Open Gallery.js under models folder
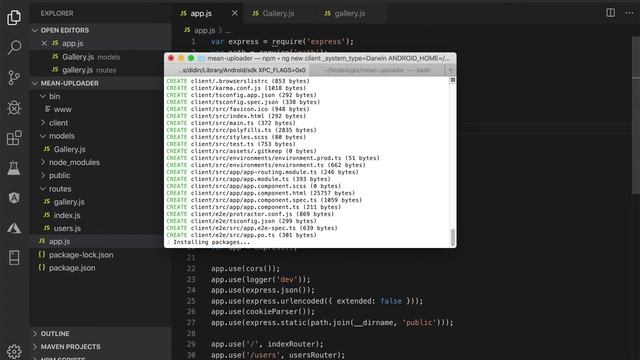This screenshot has height=360, width=640. 69,149
